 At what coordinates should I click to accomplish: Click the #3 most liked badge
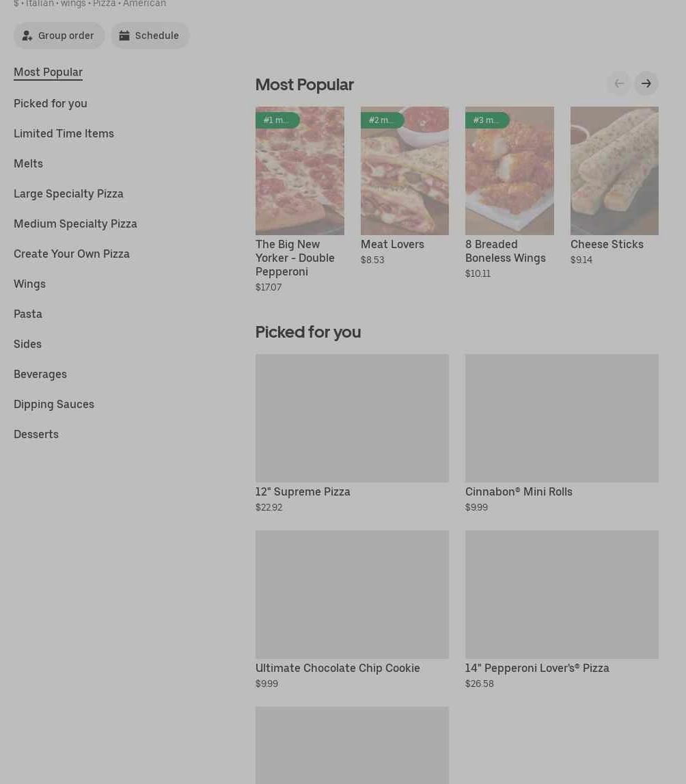point(487,120)
